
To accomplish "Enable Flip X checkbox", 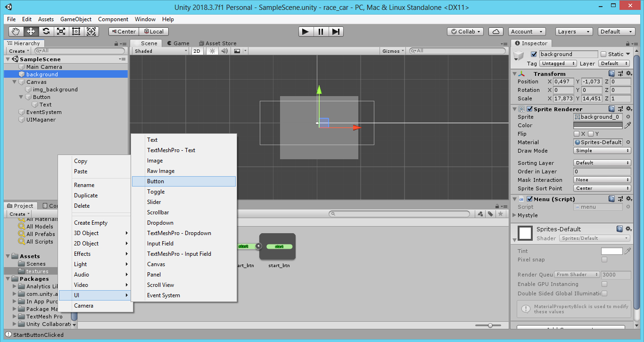I will (577, 134).
